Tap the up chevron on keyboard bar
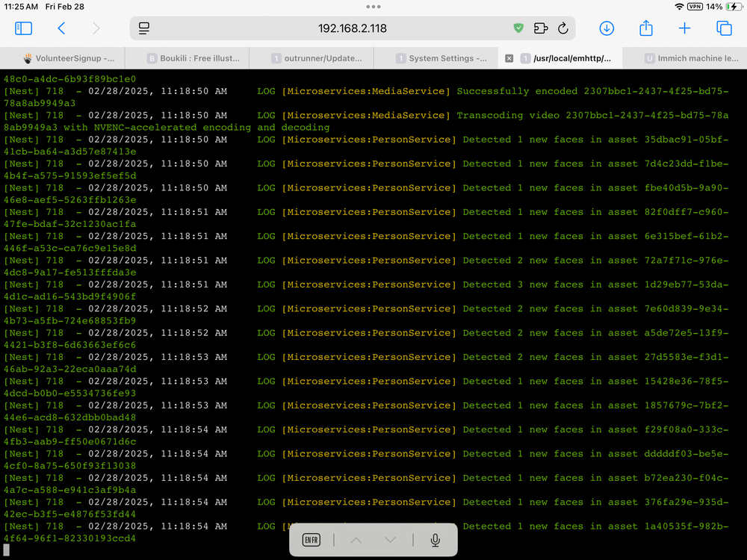 [356, 540]
